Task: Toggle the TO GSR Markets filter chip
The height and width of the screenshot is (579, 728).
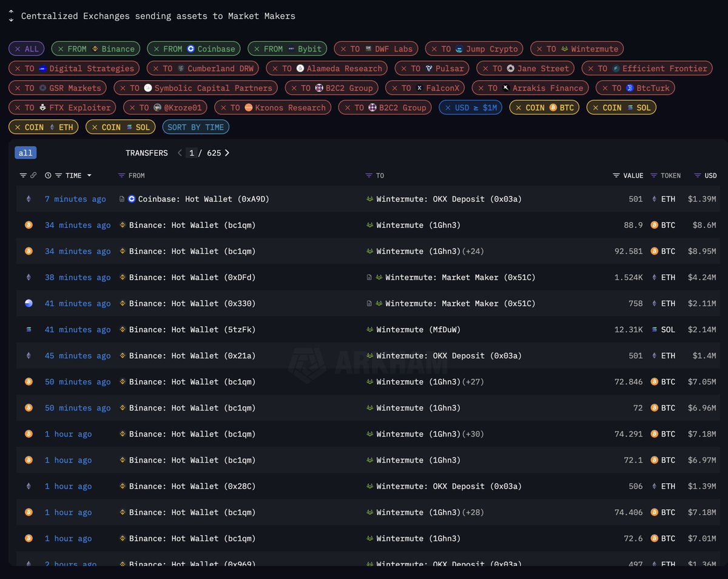Action: pyautogui.click(x=58, y=88)
